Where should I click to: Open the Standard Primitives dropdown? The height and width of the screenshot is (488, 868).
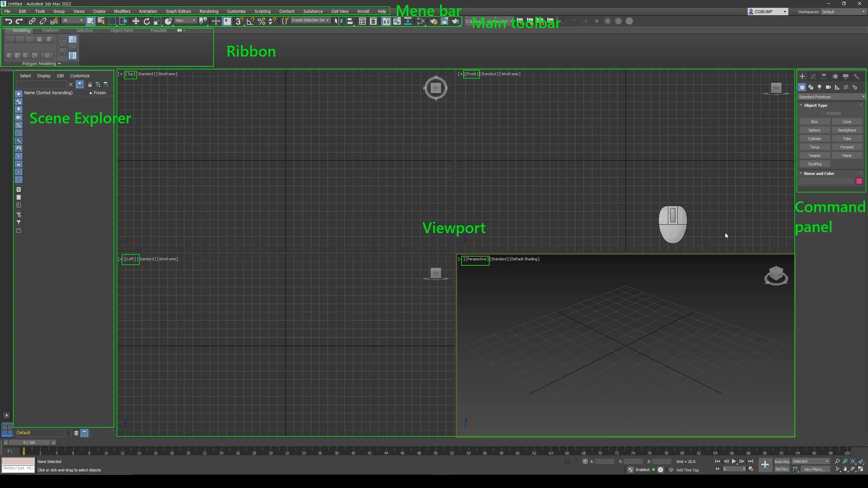pyautogui.click(x=831, y=97)
